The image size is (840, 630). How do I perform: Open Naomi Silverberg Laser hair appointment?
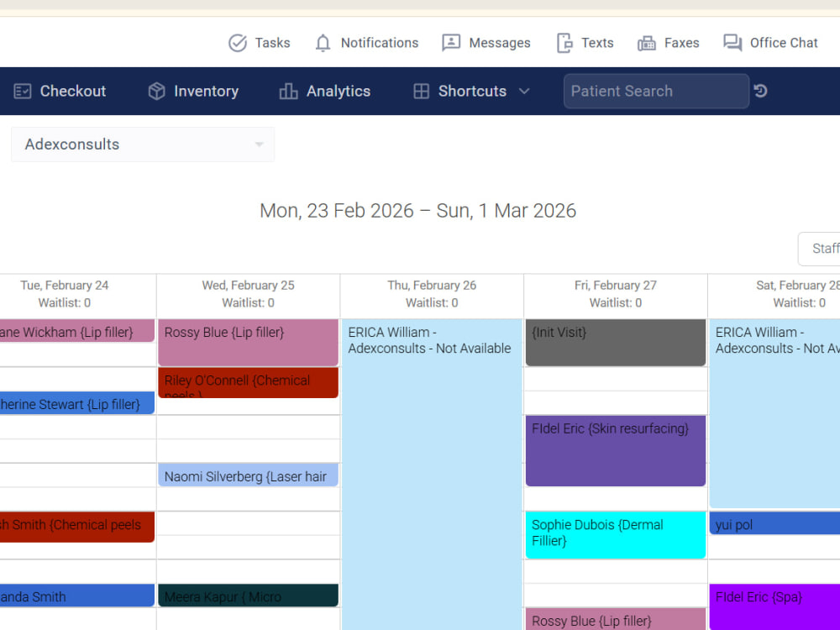click(x=248, y=475)
